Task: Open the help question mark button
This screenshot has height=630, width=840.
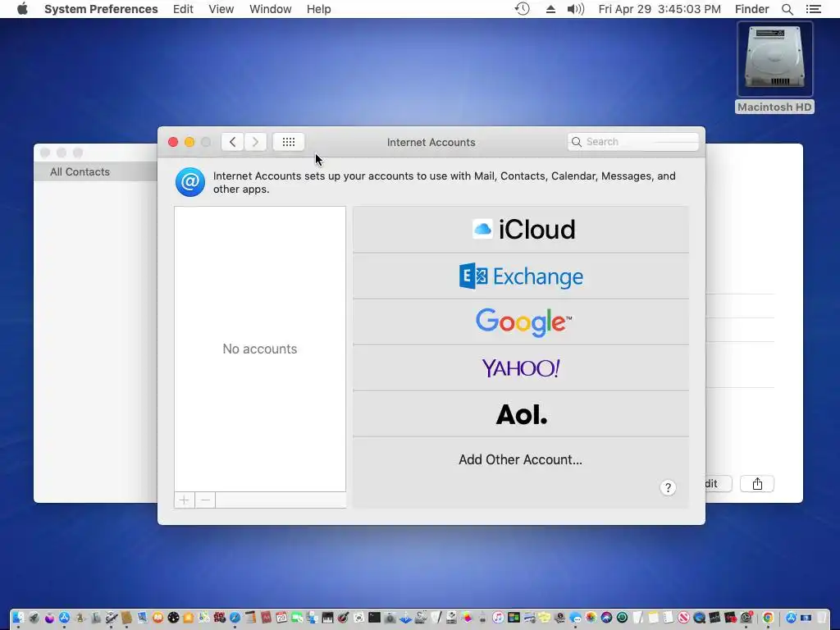Action: pyautogui.click(x=668, y=487)
